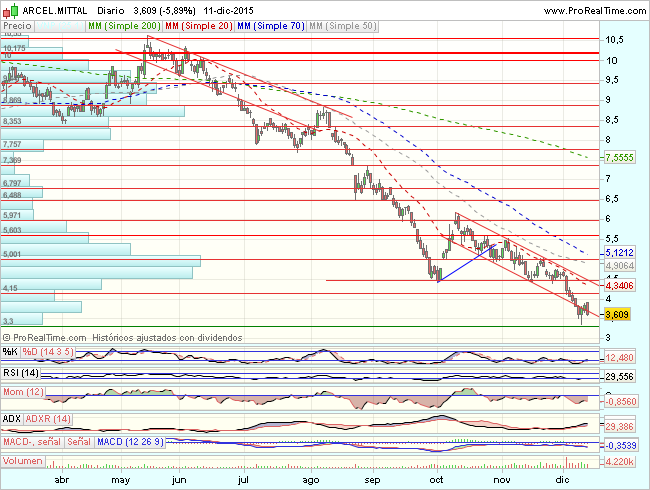Open the MM (Simple 200) moving average label
Image resolution: width=650 pixels, height=490 pixels.
point(124,26)
